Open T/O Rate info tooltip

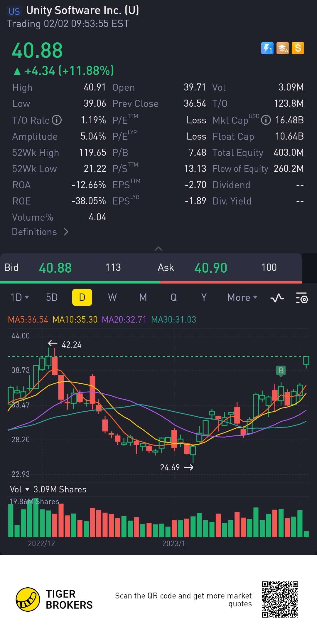[x=57, y=120]
